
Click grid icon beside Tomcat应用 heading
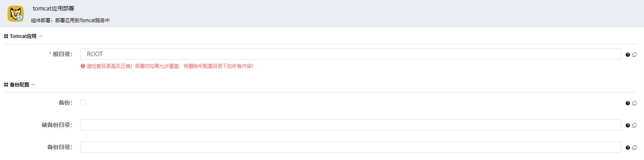point(6,36)
